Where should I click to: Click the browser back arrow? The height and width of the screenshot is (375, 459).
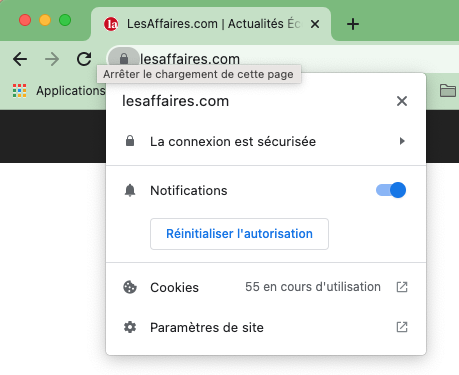20,59
